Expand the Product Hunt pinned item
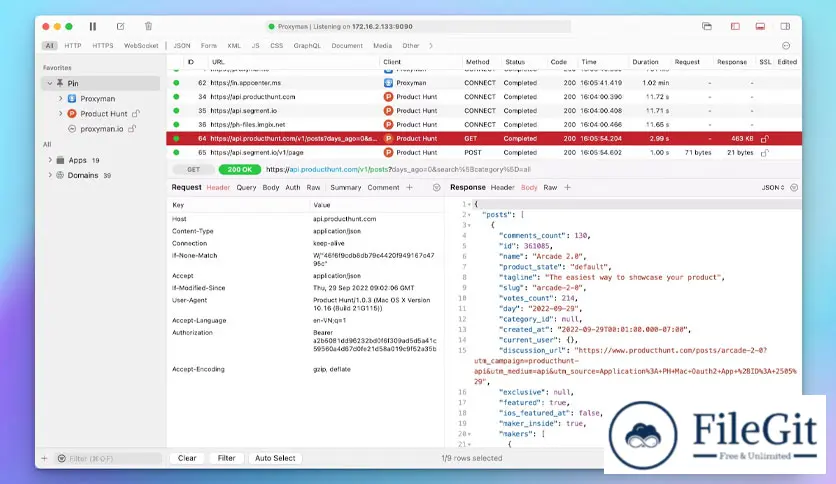This screenshot has width=836, height=484. [x=60, y=114]
